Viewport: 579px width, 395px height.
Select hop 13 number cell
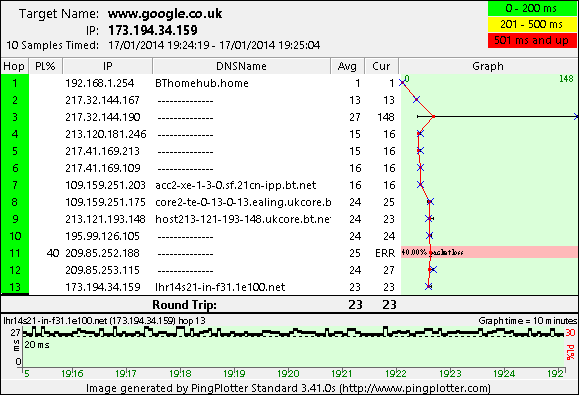click(x=15, y=287)
